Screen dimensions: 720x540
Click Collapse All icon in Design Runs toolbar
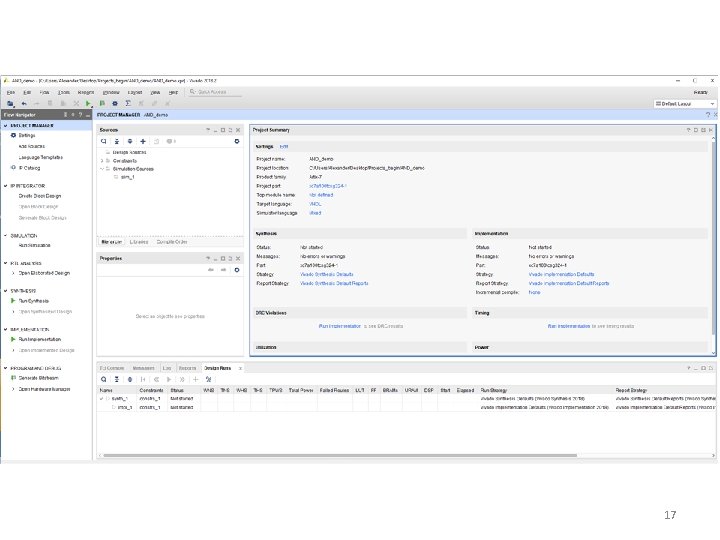(x=117, y=379)
